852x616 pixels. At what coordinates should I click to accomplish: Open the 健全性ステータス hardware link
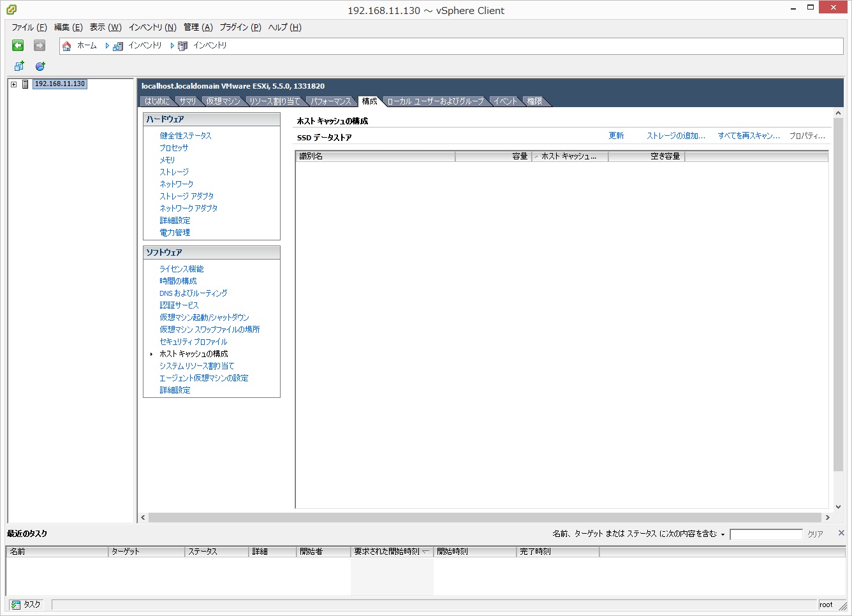pos(186,136)
